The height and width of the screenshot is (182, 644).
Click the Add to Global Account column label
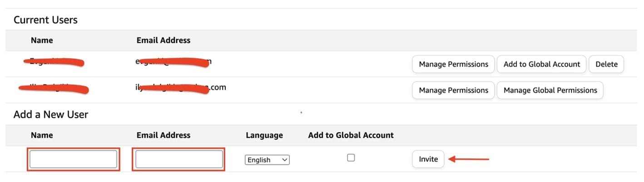click(x=351, y=135)
